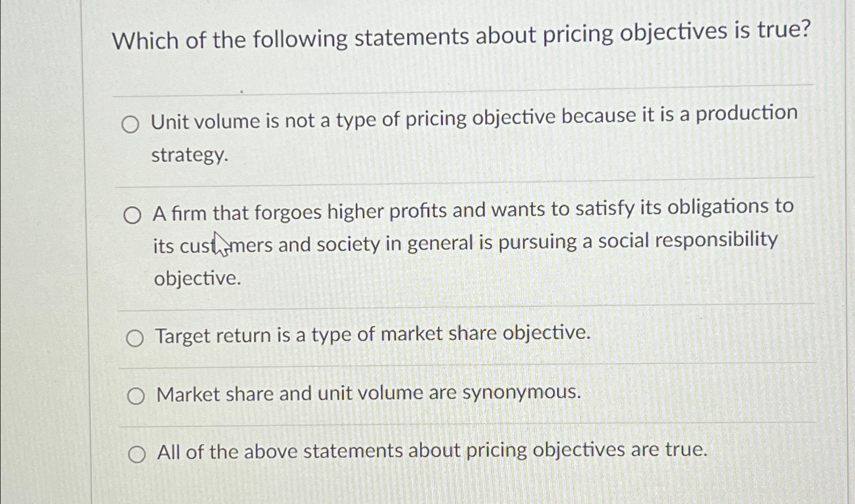Click the word 'strategy.' under the first answer
855x504 pixels.
tap(190, 155)
